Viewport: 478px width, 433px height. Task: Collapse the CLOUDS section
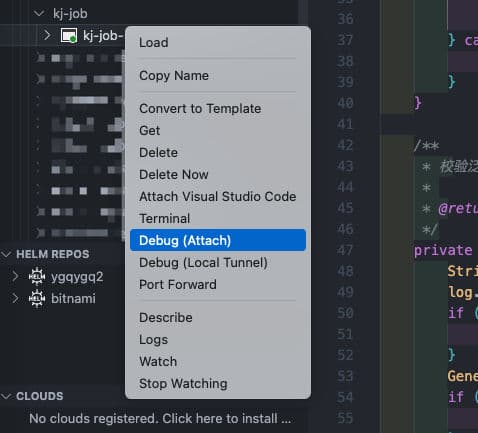click(x=6, y=396)
